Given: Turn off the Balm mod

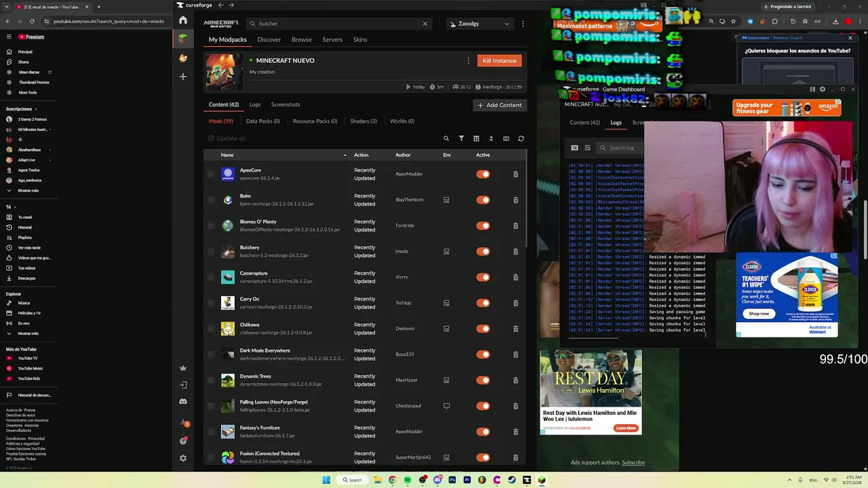Looking at the screenshot, I should 483,200.
